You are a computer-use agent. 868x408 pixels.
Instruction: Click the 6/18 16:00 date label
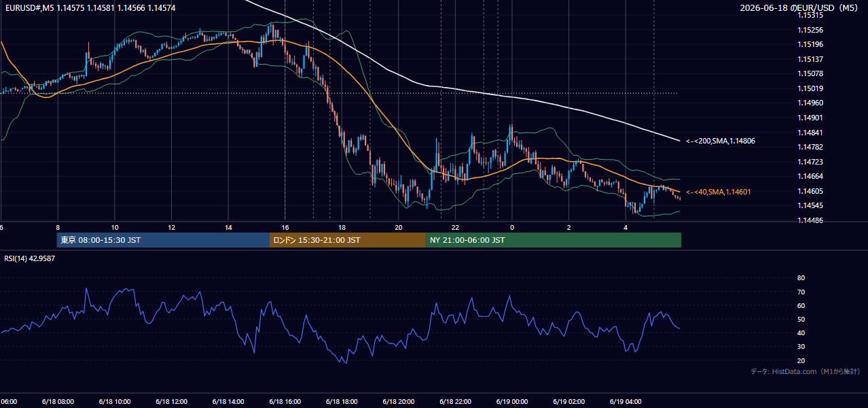tap(285, 401)
